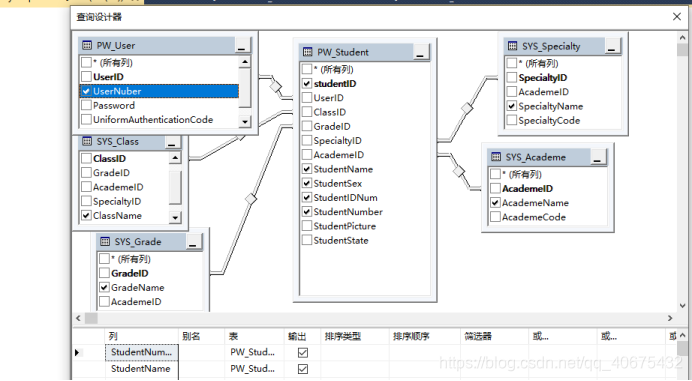Image resolution: width=692 pixels, height=381 pixels.
Task: Toggle output checkbox for StudentName grid row
Action: (x=303, y=369)
